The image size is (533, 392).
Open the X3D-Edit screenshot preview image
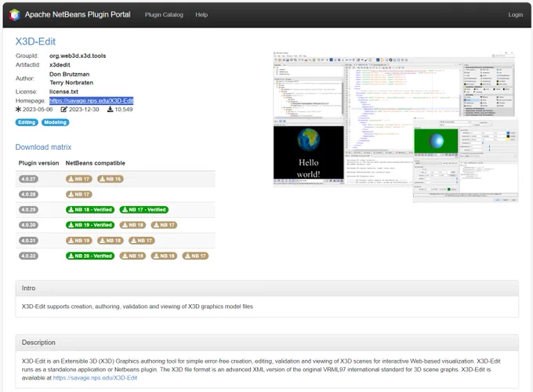[x=396, y=126]
